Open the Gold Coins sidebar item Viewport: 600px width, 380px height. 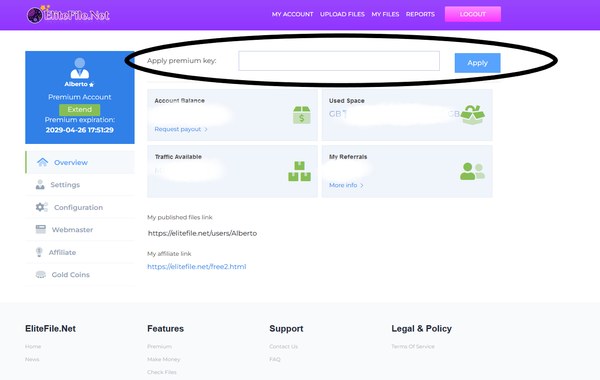click(x=80, y=274)
